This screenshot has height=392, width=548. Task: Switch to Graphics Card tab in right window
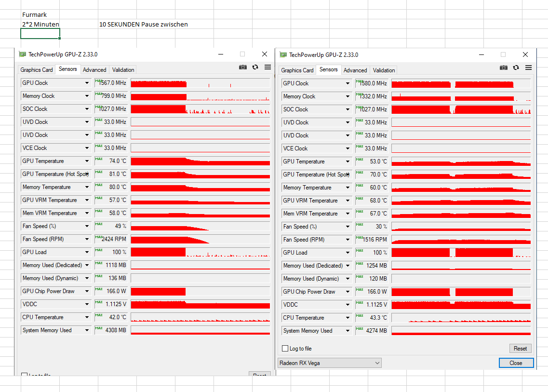[x=297, y=70]
